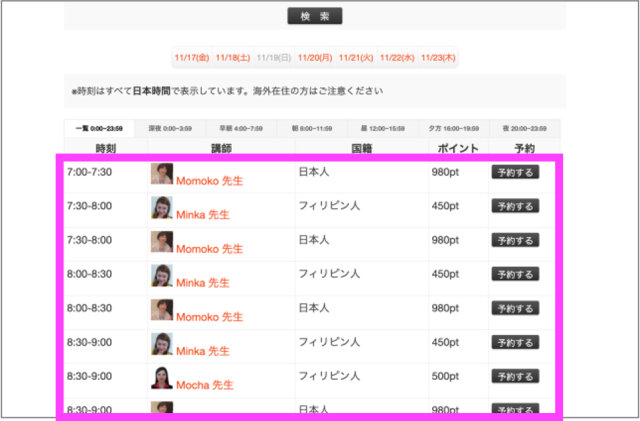Click Mocha teacher's profile photo
The image size is (640, 421).
[161, 378]
